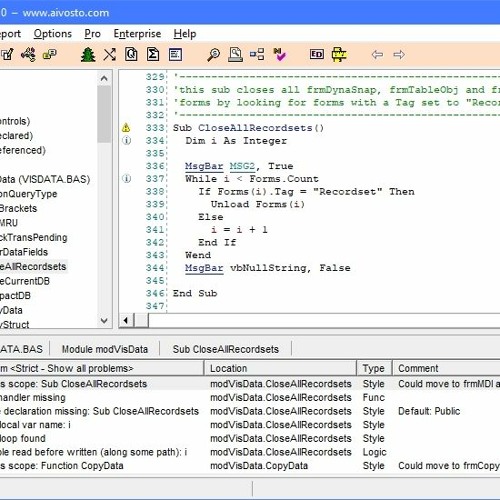Click the Module modVisData status panel

pyautogui.click(x=105, y=349)
